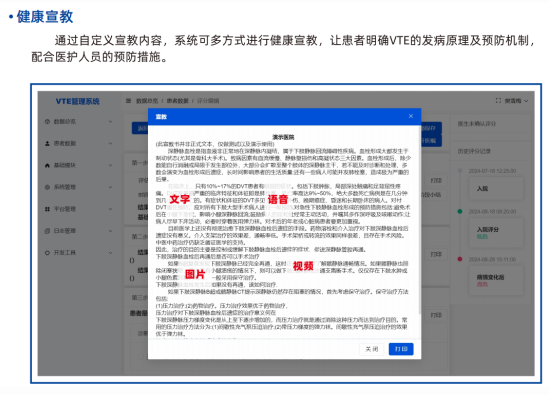
Task: Select the 系统管理 label in sidebar menu
Action: [x=65, y=187]
